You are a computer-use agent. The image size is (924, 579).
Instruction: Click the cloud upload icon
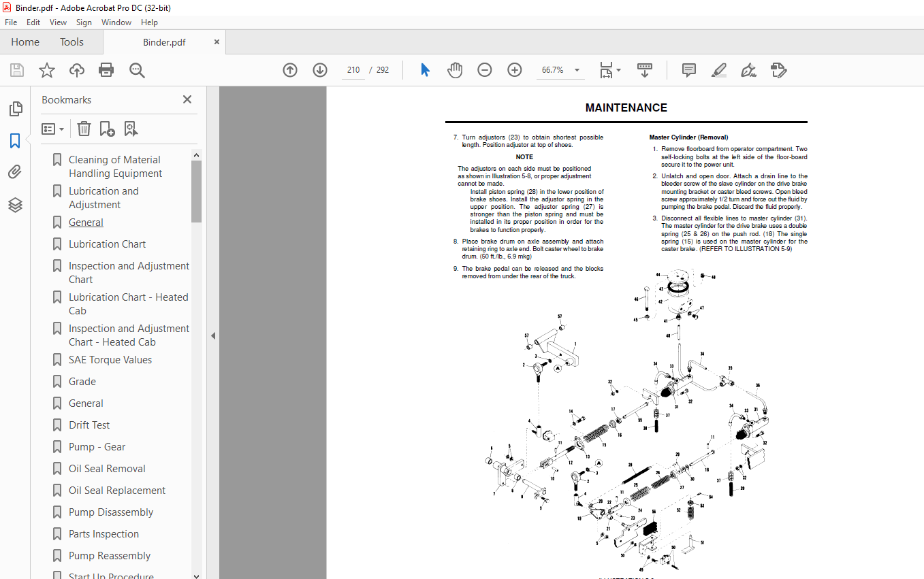(x=77, y=70)
